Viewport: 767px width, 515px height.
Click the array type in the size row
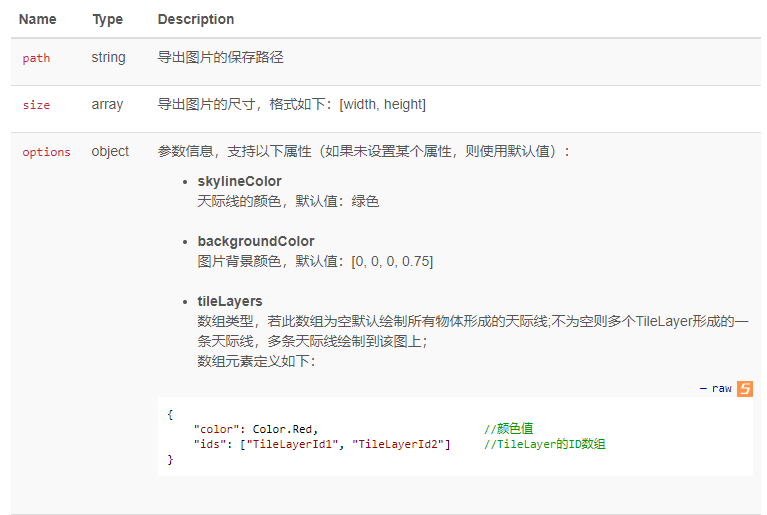pos(108,105)
